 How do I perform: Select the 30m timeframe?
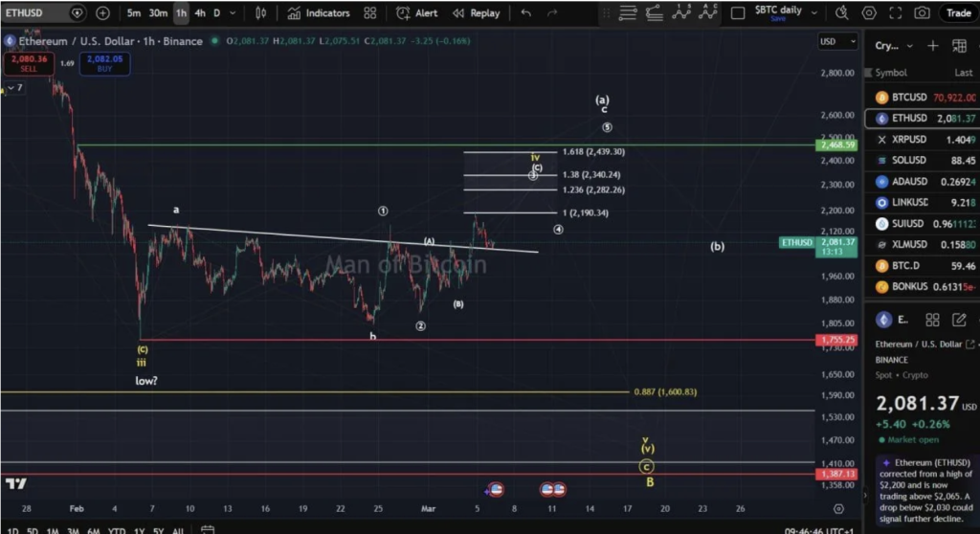(158, 12)
